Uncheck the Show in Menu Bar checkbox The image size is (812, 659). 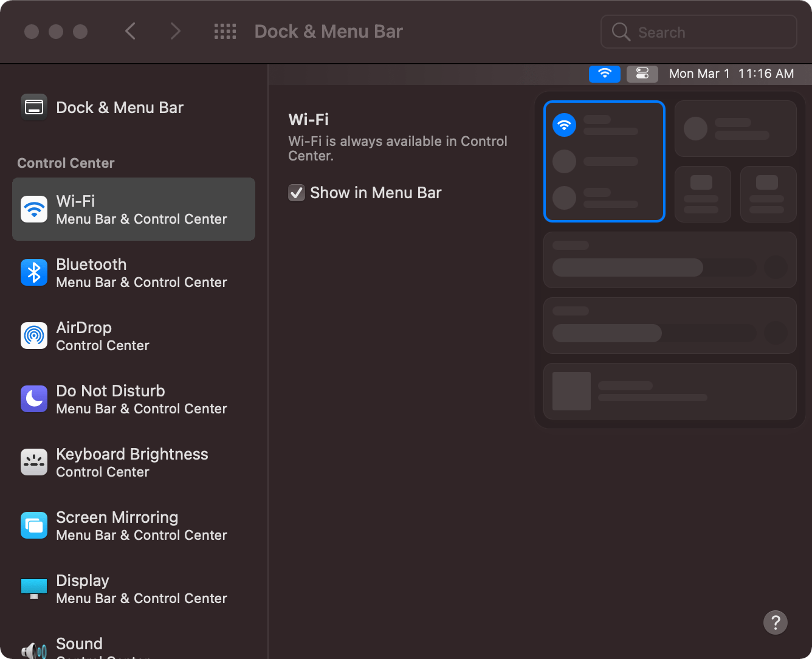pos(297,193)
